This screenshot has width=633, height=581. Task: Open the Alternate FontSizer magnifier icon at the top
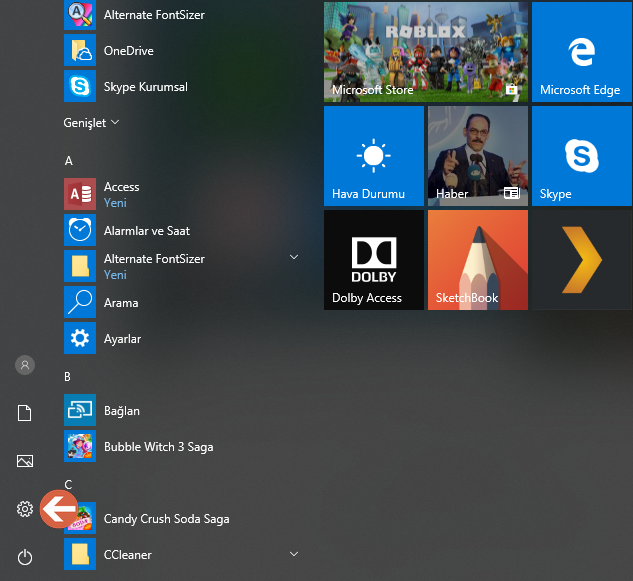click(80, 15)
